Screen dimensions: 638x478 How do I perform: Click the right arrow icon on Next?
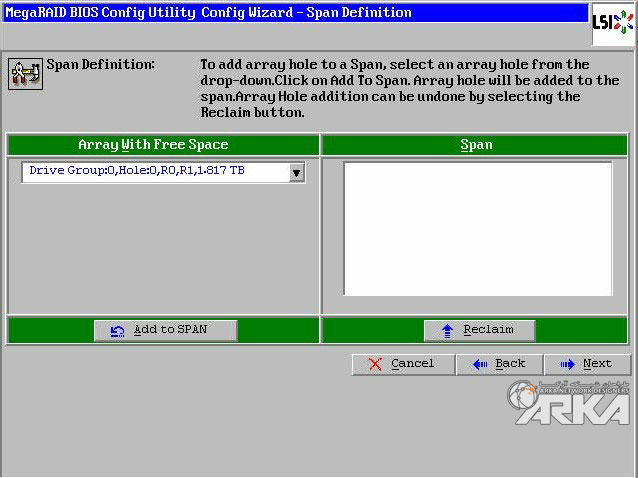point(567,364)
